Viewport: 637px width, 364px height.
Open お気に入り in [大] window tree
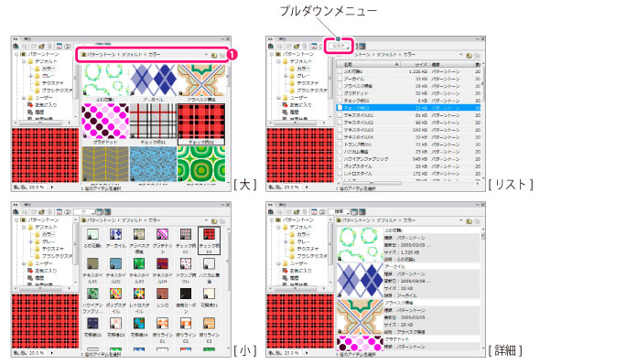pos(42,104)
